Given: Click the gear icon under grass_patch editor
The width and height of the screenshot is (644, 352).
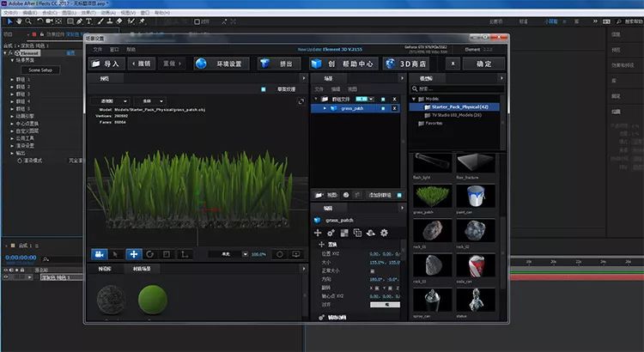Looking at the screenshot, I should (384, 233).
